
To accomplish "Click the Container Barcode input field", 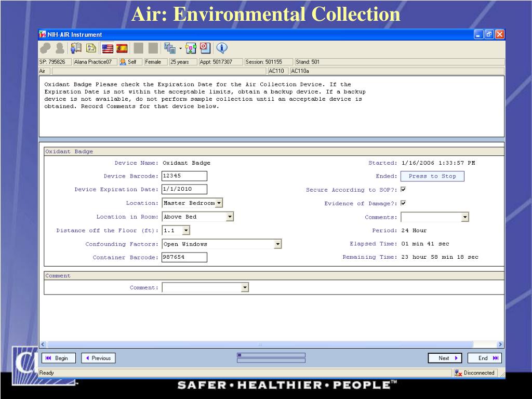I will tap(184, 257).
